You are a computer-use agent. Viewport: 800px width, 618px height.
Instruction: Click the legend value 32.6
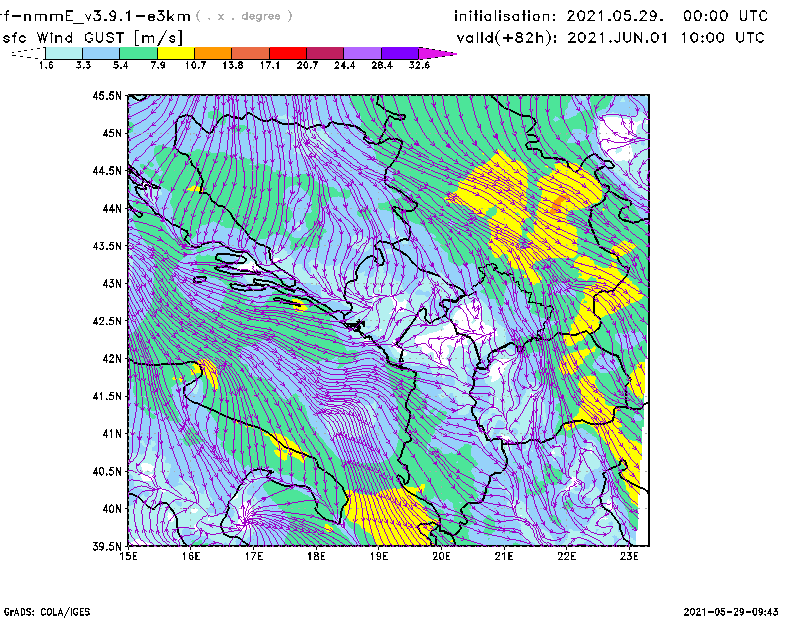(419, 65)
